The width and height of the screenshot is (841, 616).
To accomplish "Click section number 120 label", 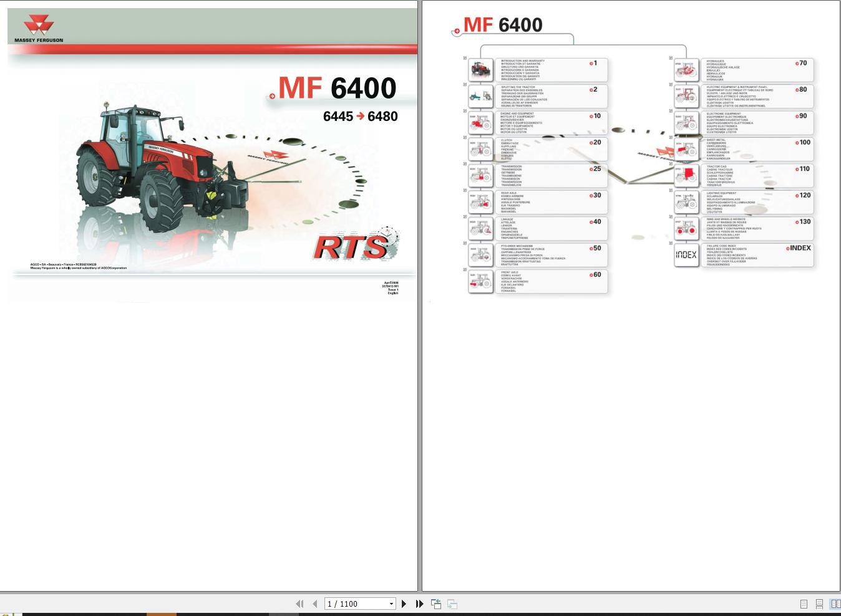I will coord(802,195).
